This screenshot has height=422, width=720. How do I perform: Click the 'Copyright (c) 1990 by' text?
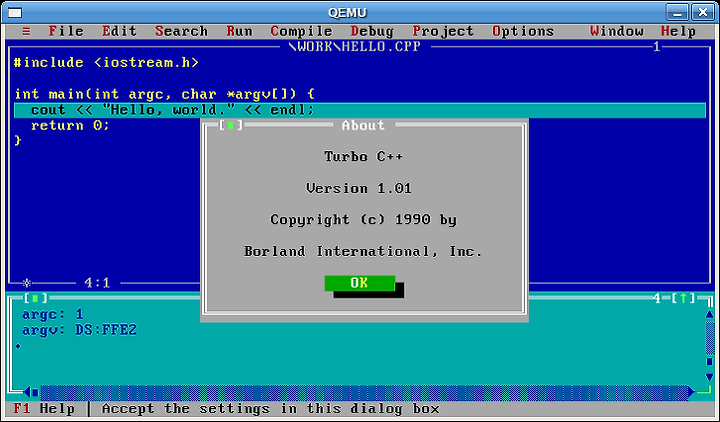(x=363, y=220)
